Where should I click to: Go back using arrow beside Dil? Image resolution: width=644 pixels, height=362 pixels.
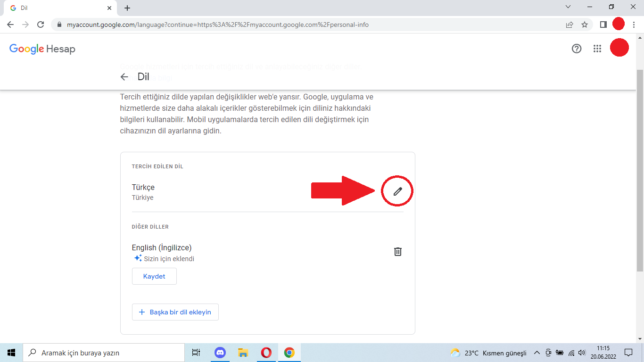pos(124,77)
